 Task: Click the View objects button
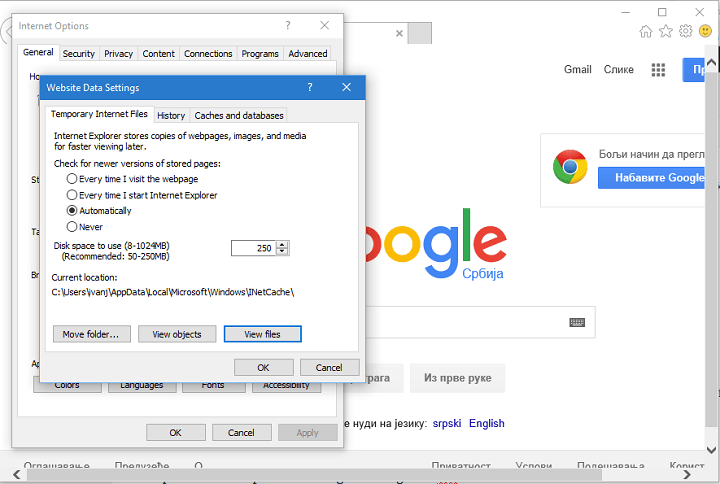tap(177, 334)
